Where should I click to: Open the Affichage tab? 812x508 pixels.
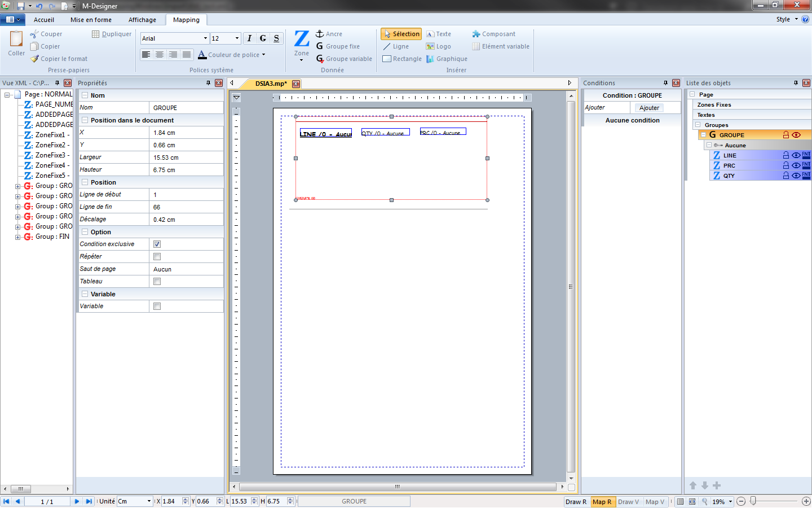pos(143,19)
